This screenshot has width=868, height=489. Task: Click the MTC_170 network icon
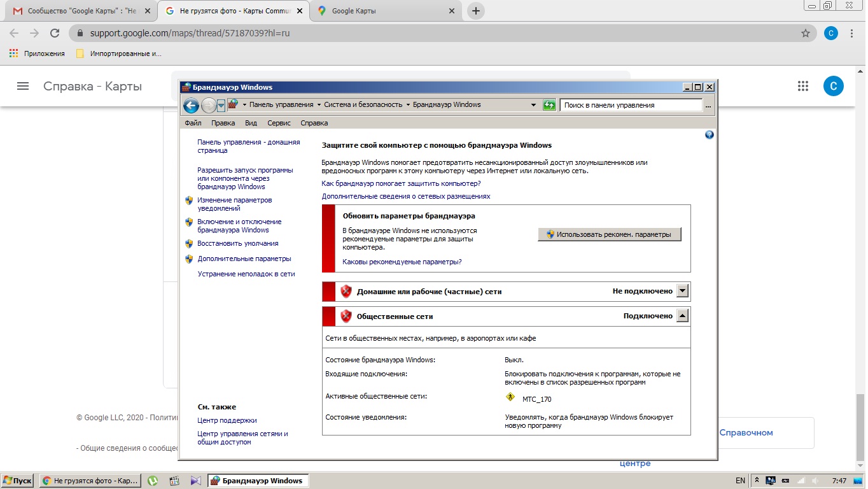[510, 397]
